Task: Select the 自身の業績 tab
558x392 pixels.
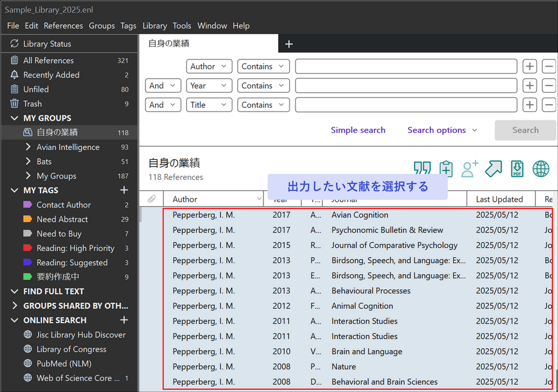Action: 209,44
